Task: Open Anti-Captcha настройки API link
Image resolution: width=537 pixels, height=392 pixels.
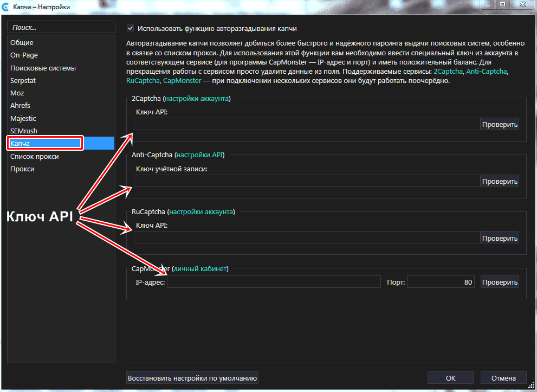Action: 199,155
